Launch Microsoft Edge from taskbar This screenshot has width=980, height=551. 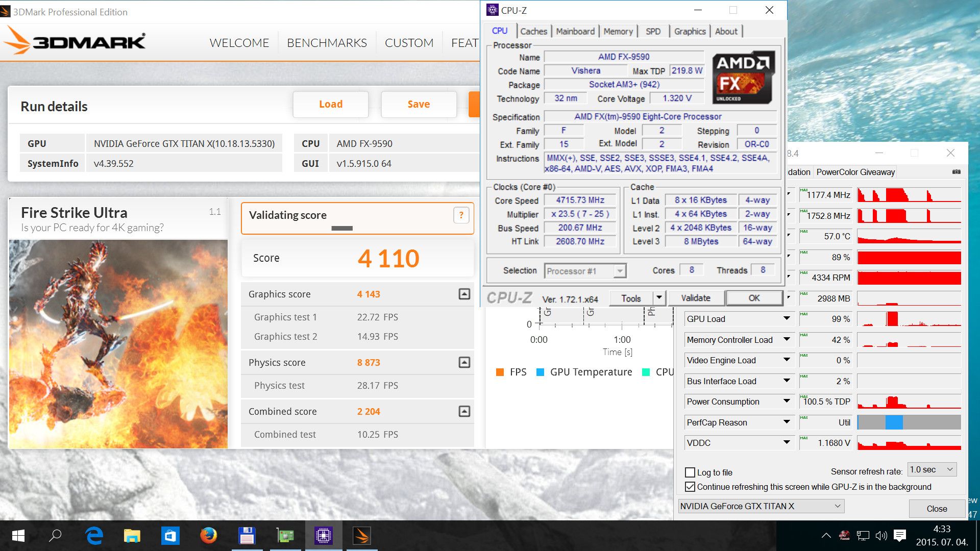pyautogui.click(x=94, y=536)
